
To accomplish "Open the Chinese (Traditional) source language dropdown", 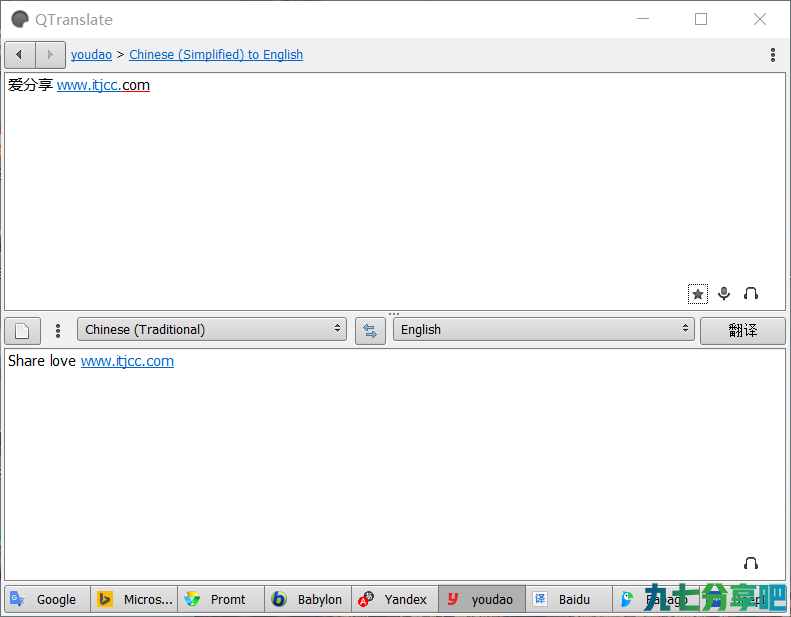I will click(212, 329).
